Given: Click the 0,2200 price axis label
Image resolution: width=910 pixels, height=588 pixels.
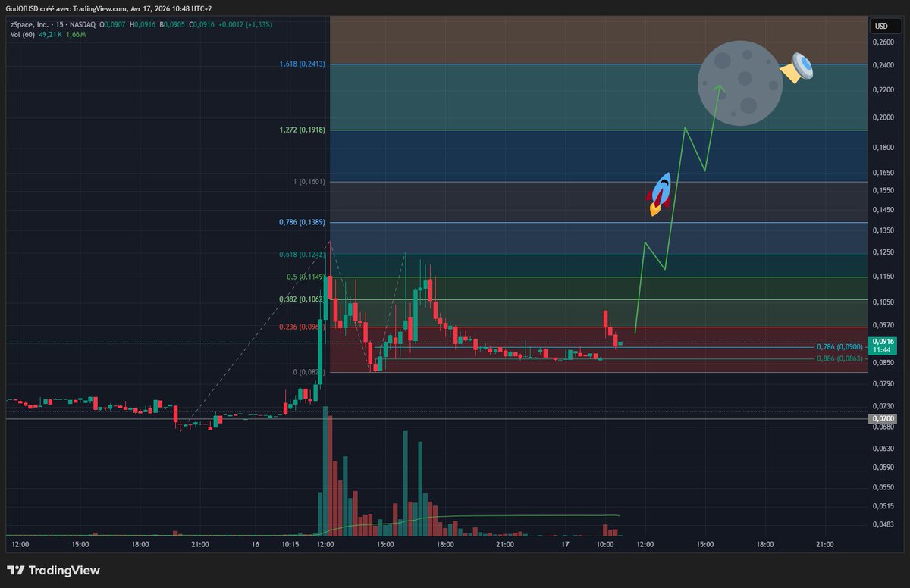Looking at the screenshot, I should [883, 90].
